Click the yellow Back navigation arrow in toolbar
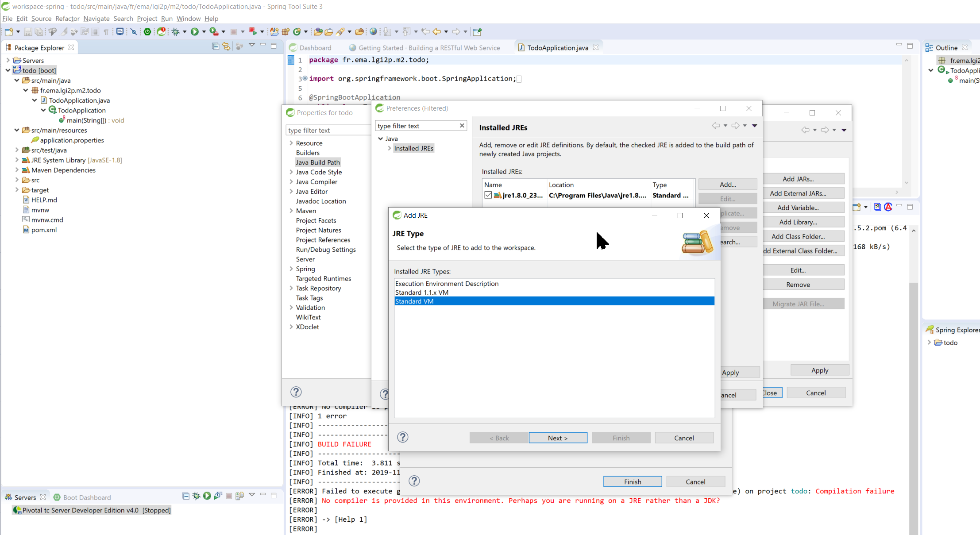Viewport: 980px width, 535px height. tap(436, 32)
